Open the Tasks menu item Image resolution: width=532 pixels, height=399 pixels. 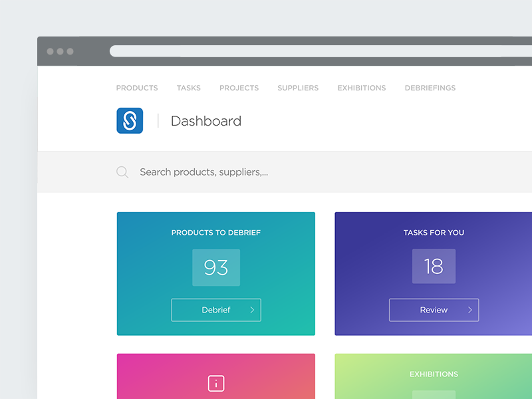pos(189,88)
